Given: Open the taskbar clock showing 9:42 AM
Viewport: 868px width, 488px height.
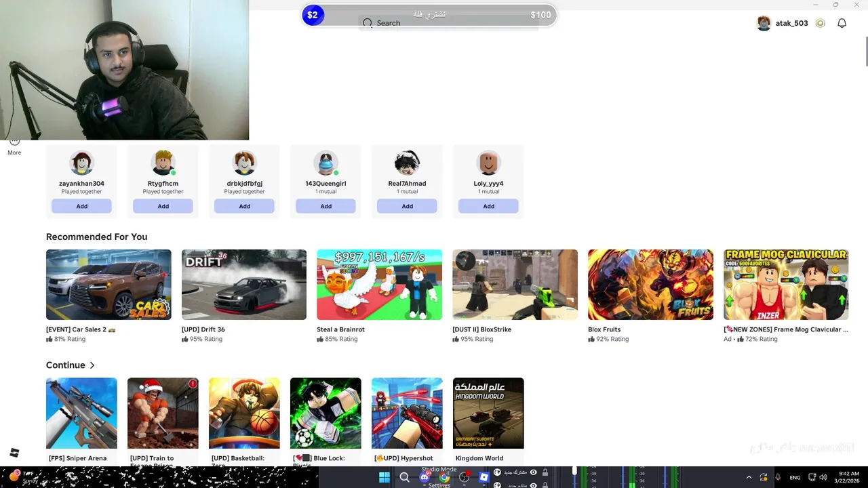Looking at the screenshot, I should coord(848,477).
